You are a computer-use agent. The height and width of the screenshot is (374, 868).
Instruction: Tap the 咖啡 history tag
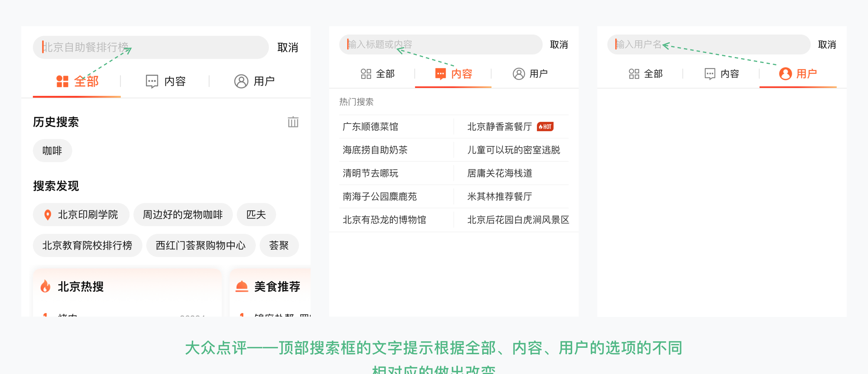click(52, 151)
